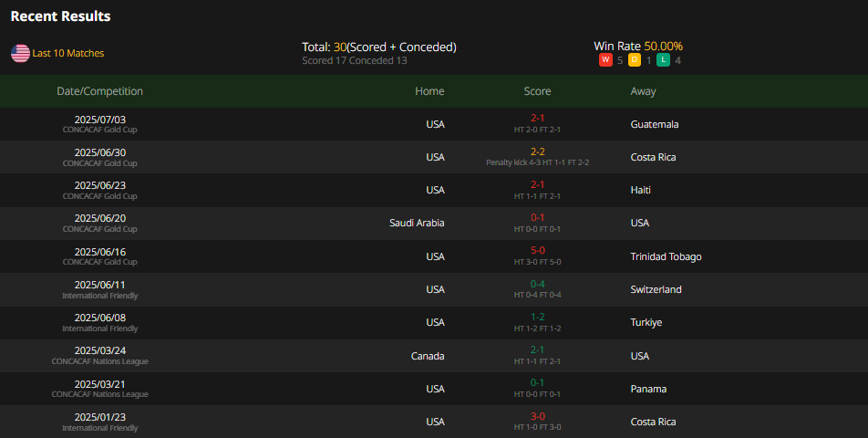Select the Date/Competition column header
This screenshot has height=438, width=868.
click(x=99, y=91)
